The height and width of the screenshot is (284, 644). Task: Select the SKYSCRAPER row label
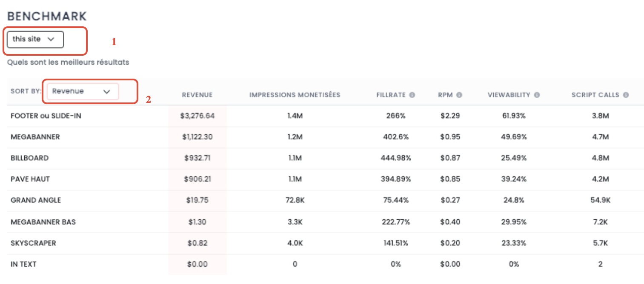[x=34, y=243]
